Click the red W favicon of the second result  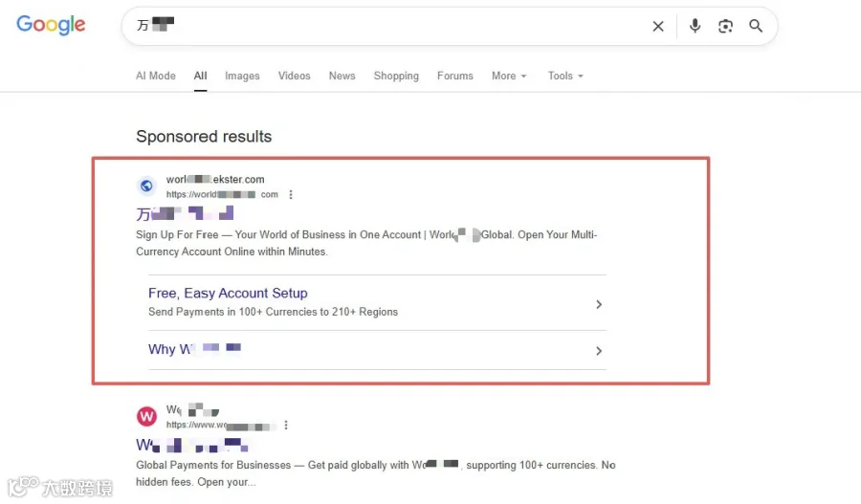click(146, 417)
